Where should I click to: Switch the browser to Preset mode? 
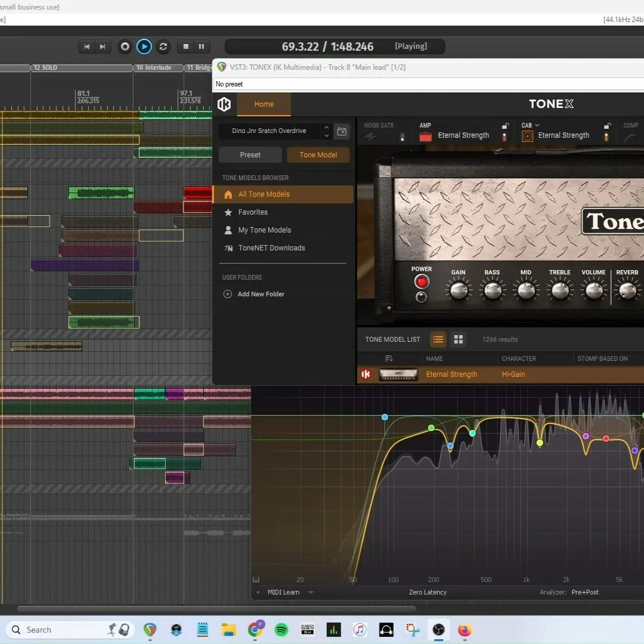point(250,155)
